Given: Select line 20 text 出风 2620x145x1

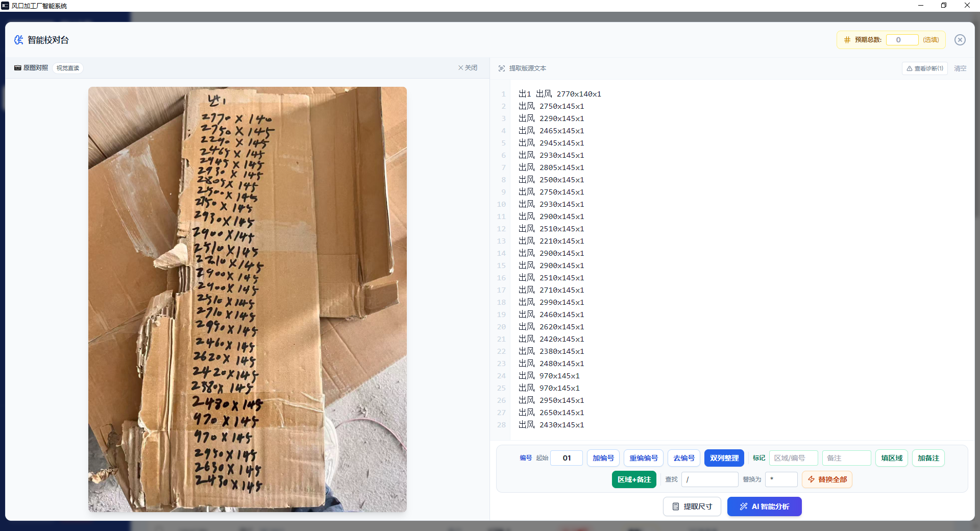Looking at the screenshot, I should (x=551, y=327).
